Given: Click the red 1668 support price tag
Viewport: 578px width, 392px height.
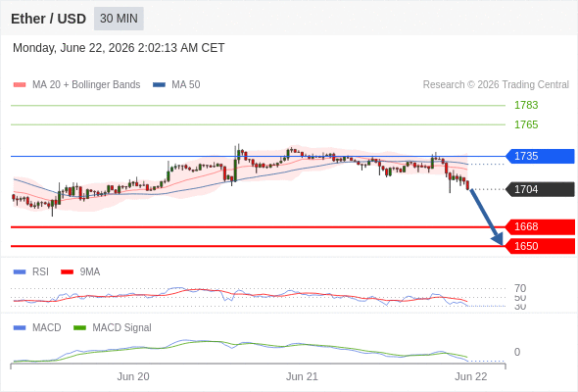Looking at the screenshot, I should [x=540, y=226].
